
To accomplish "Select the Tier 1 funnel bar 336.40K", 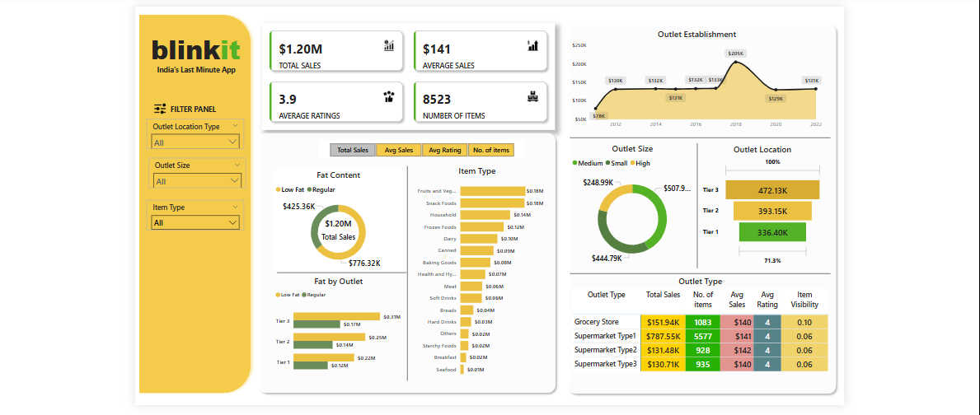I will (x=771, y=232).
